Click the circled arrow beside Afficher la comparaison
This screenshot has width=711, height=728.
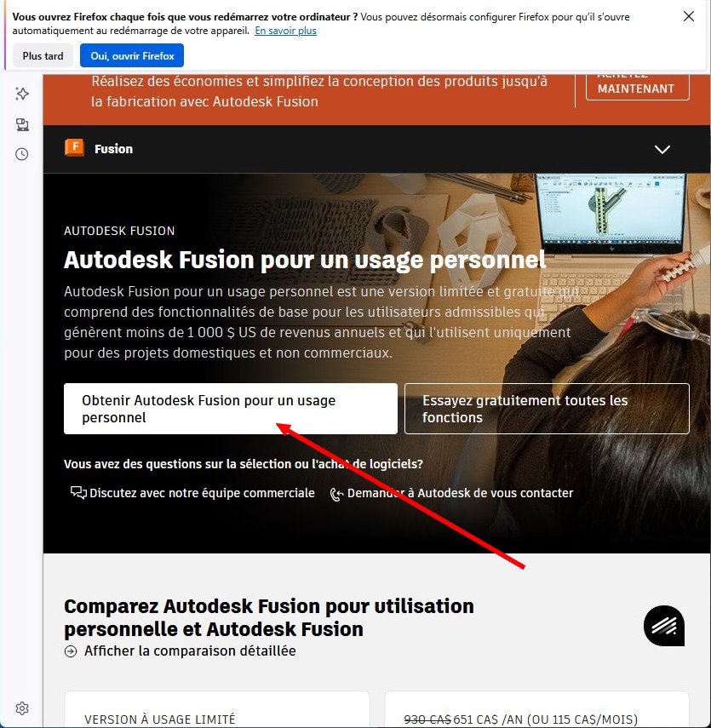click(71, 651)
